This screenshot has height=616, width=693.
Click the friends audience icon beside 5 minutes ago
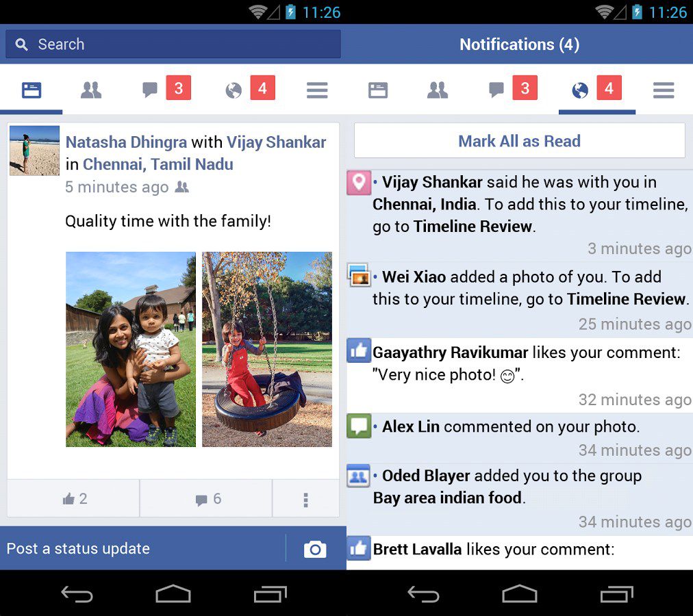coord(181,187)
